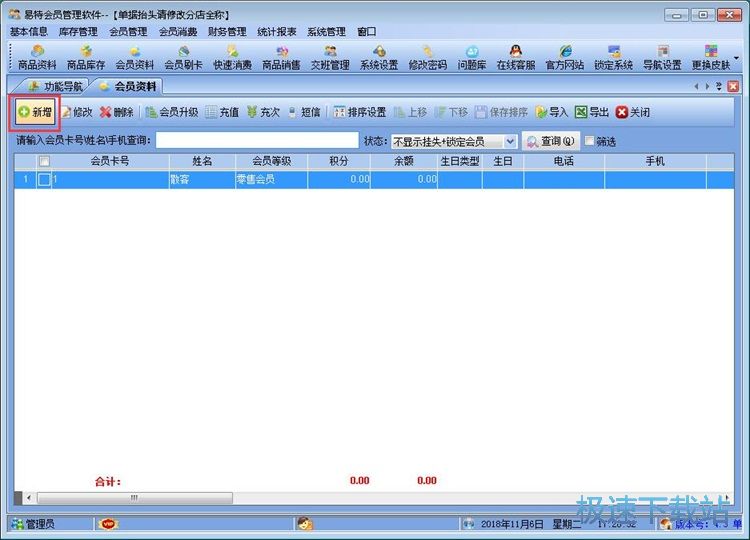750x540 pixels.
Task: Select the 散客 name cell
Action: pyautogui.click(x=202, y=180)
